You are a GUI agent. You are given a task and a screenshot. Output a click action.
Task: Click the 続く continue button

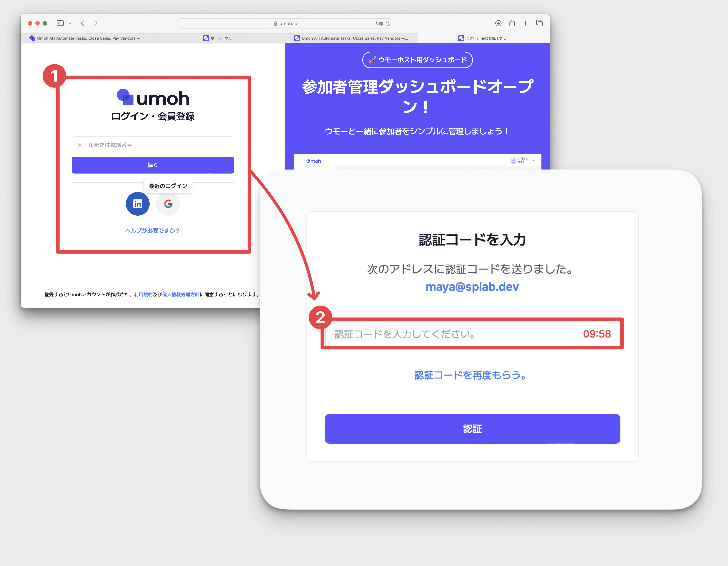pyautogui.click(x=153, y=165)
